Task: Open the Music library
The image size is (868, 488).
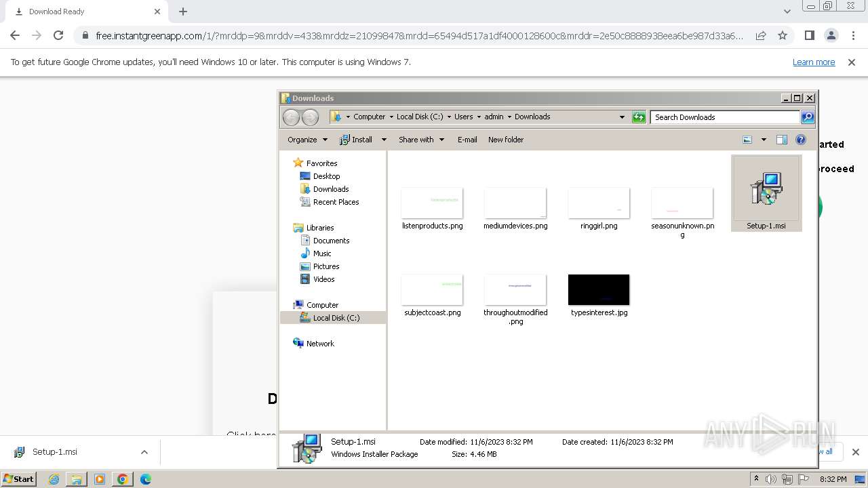Action: pyautogui.click(x=322, y=253)
